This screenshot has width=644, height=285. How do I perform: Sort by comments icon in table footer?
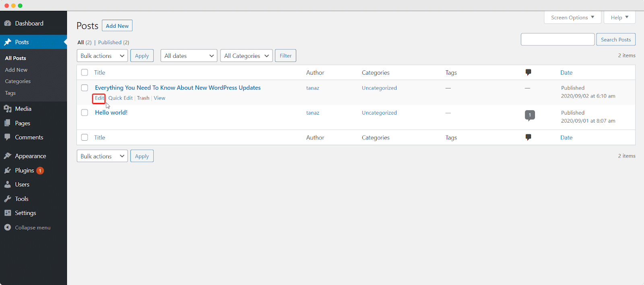pyautogui.click(x=528, y=137)
